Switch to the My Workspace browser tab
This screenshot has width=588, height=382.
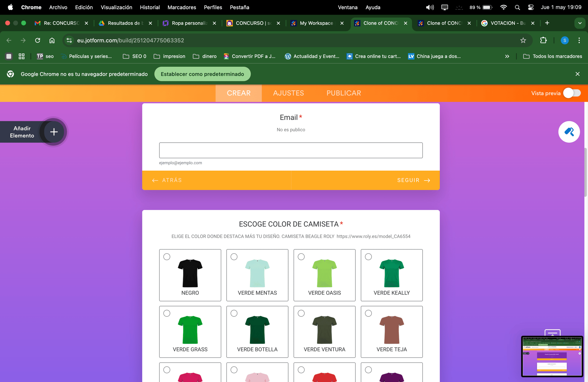click(316, 23)
